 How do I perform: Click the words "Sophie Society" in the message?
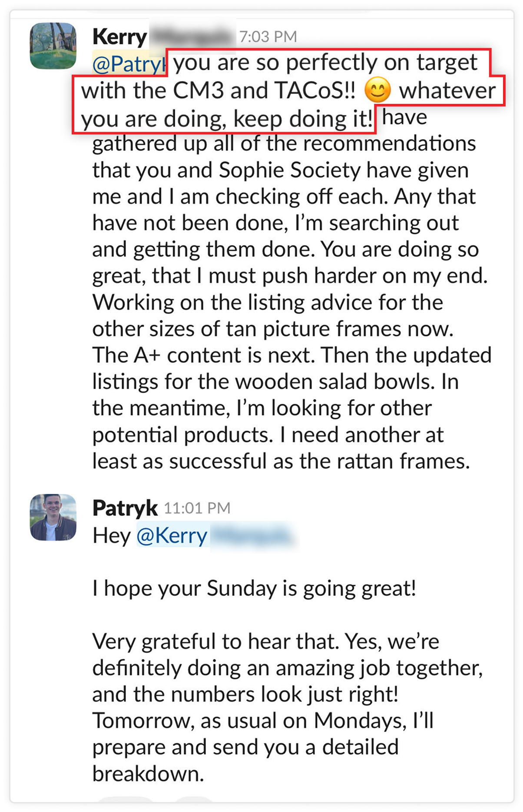click(x=289, y=170)
